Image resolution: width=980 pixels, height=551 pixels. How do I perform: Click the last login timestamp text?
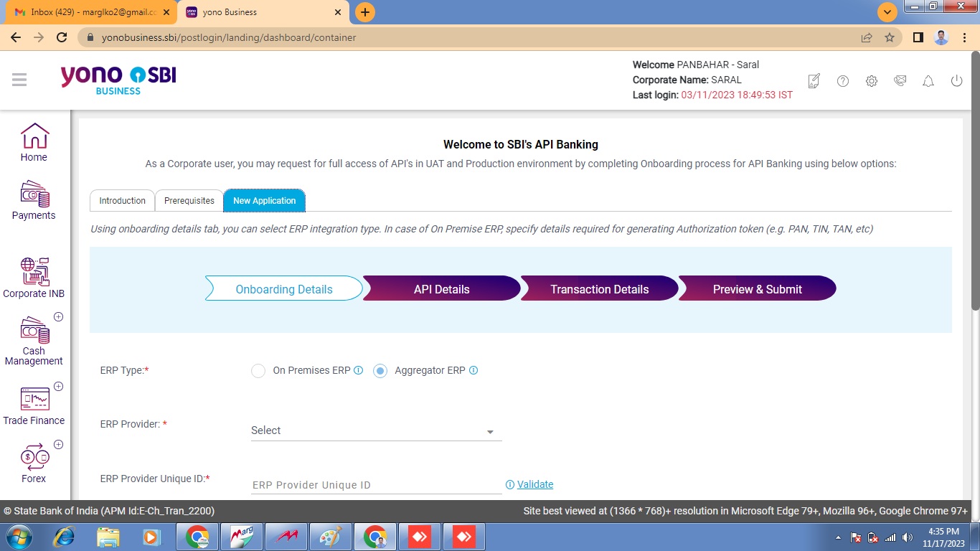tap(737, 95)
